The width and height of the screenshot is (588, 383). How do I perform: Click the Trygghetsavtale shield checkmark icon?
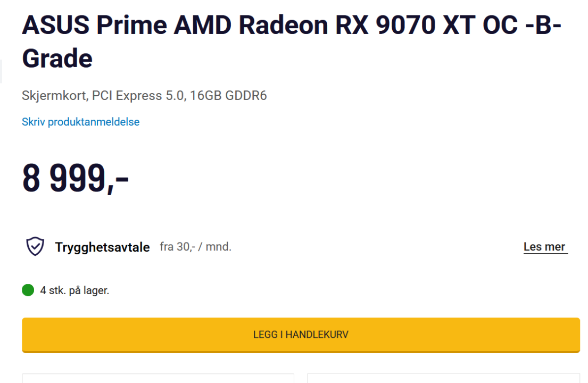pos(35,247)
